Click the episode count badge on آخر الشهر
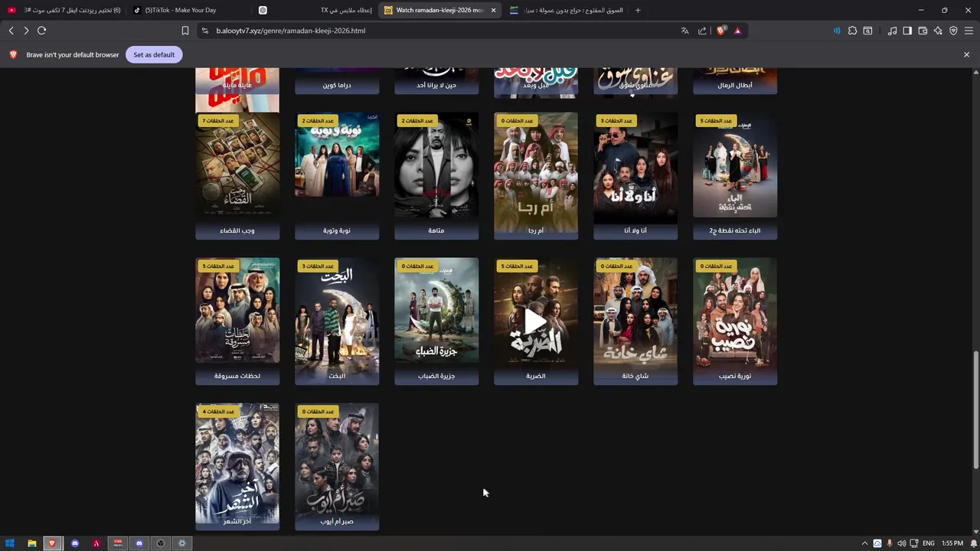The width and height of the screenshot is (980, 551). (217, 412)
